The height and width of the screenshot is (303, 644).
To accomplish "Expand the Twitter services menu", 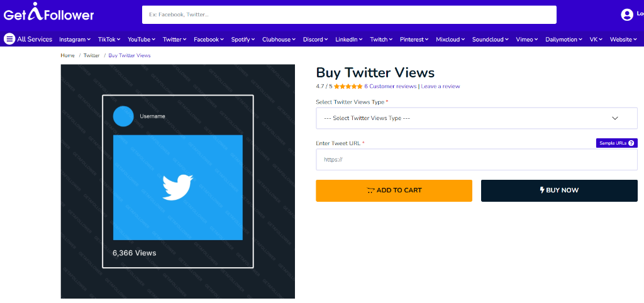I will coord(175,40).
